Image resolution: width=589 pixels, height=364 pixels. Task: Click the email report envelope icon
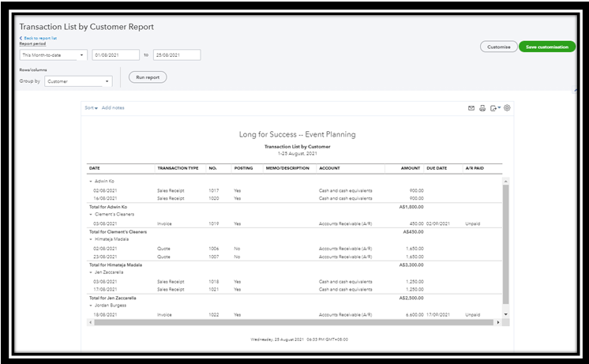[471, 108]
